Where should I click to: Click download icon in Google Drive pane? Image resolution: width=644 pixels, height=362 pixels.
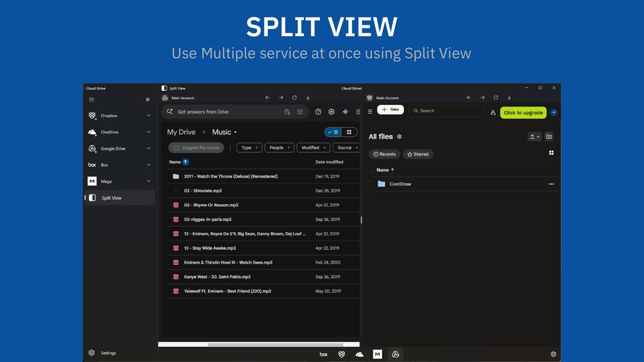pos(308,98)
